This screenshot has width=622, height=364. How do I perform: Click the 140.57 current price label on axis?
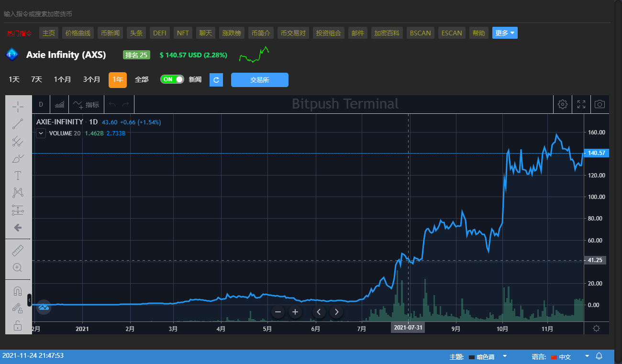(597, 153)
